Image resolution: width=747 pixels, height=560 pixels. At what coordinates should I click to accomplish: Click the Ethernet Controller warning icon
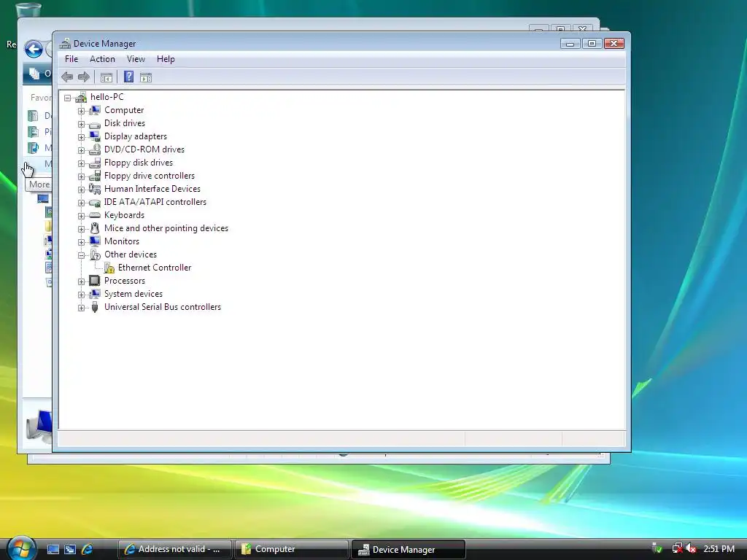(109, 268)
